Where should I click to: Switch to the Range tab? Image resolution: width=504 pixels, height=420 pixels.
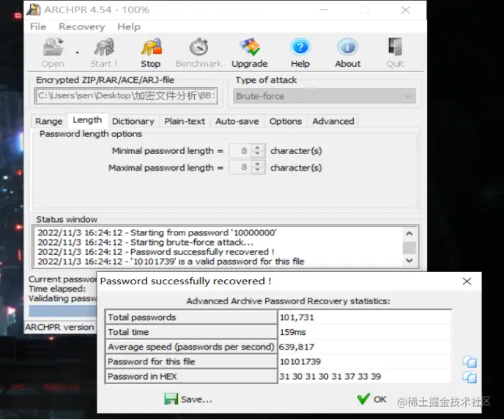tap(49, 121)
